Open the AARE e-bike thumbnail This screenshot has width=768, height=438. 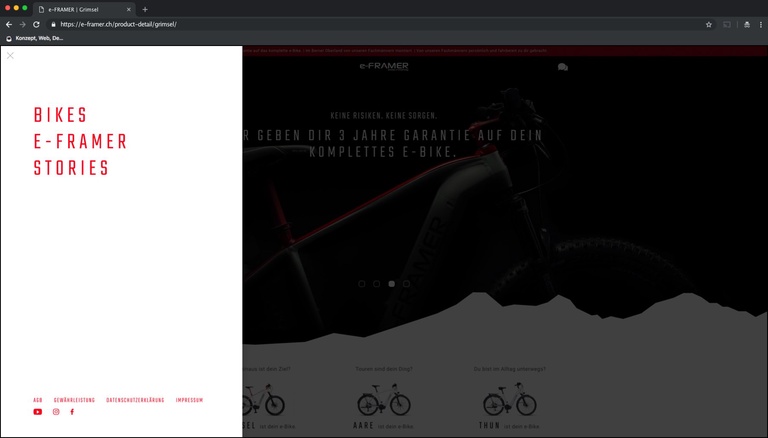coord(384,399)
